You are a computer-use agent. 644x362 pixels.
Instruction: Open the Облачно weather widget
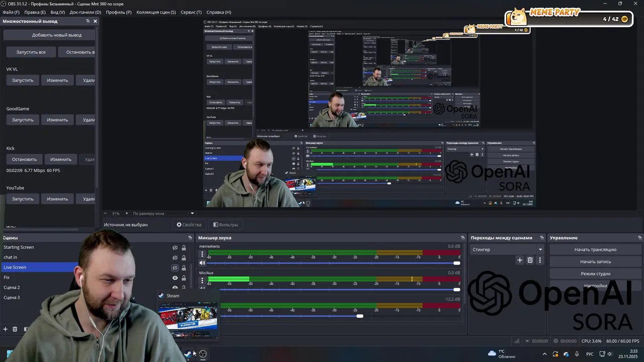[x=501, y=354]
